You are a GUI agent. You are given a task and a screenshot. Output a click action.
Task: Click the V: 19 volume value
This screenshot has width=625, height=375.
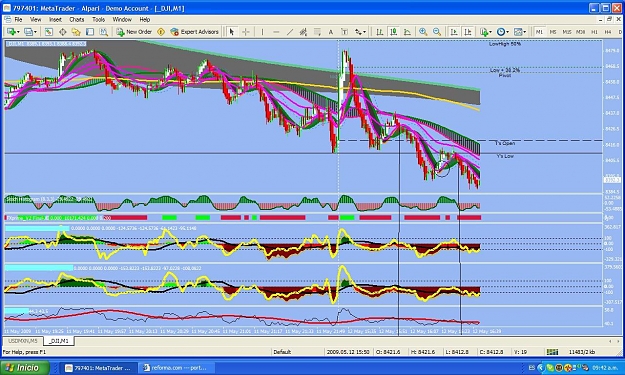(x=521, y=352)
